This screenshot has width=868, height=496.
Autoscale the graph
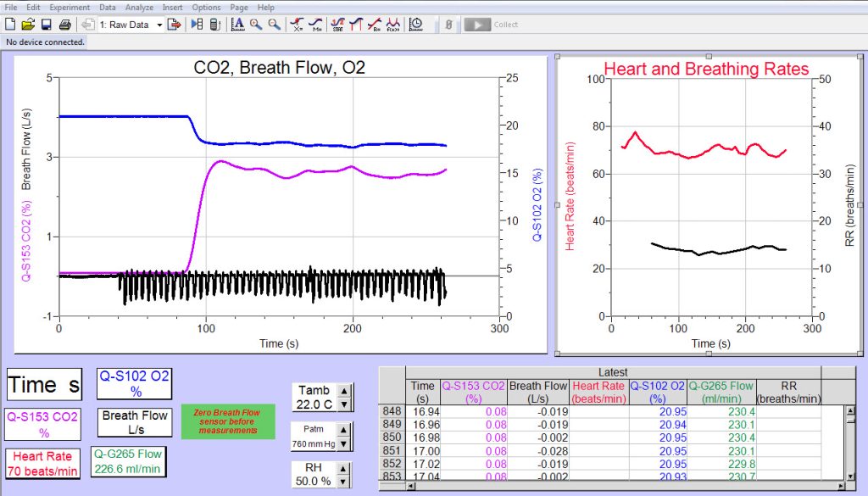[x=237, y=25]
